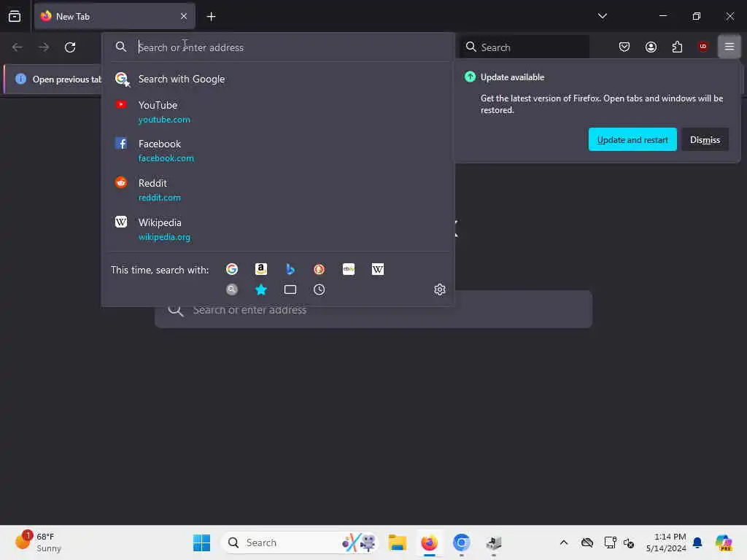Show hidden tray icons chevron
The width and height of the screenshot is (747, 560).
coord(563,542)
